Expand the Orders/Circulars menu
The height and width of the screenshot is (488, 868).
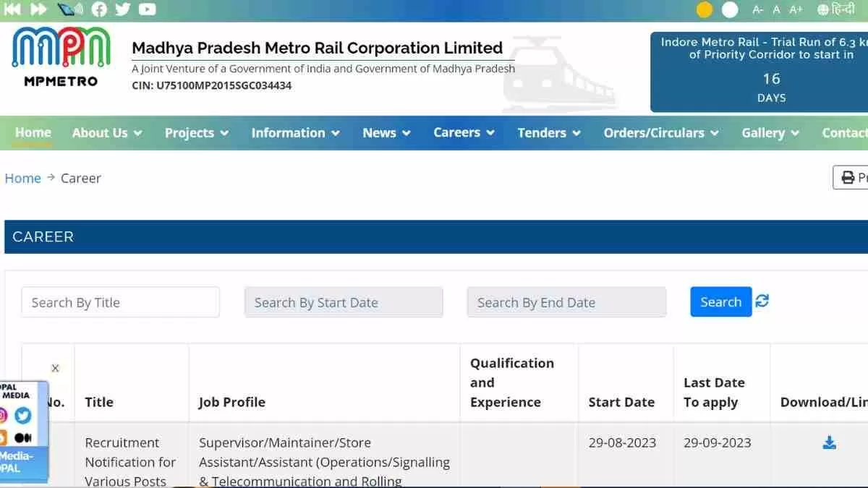(x=662, y=133)
